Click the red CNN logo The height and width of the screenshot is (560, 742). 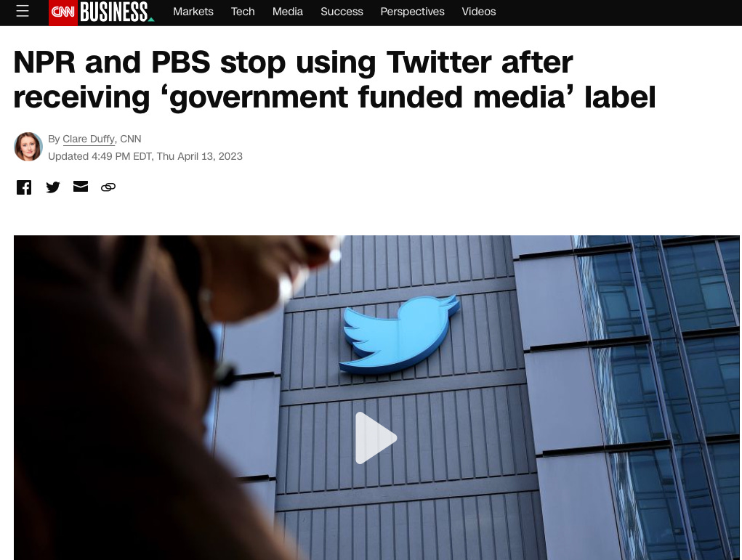click(63, 12)
